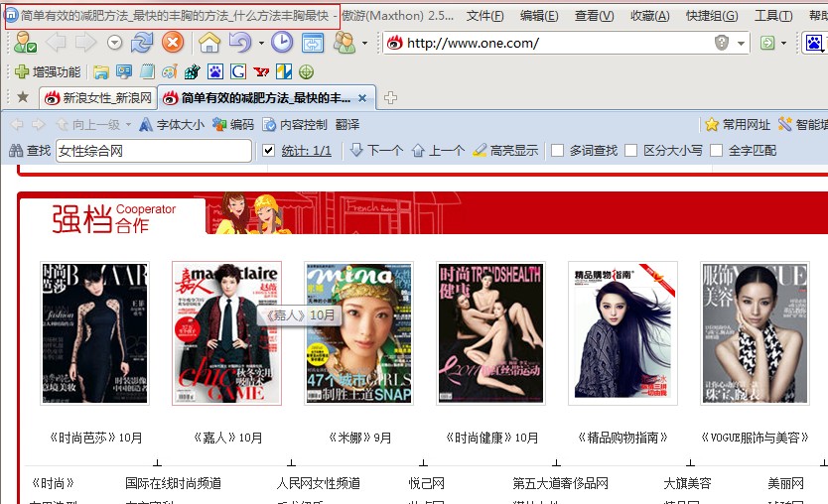Expand dropdown next to two-users icon
Image resolution: width=828 pixels, height=504 pixels.
click(x=364, y=43)
